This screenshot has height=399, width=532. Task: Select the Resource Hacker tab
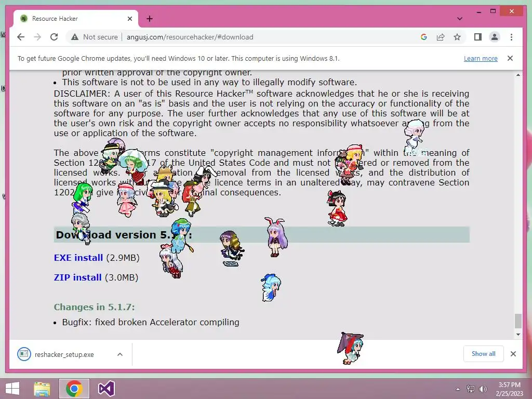pyautogui.click(x=76, y=19)
